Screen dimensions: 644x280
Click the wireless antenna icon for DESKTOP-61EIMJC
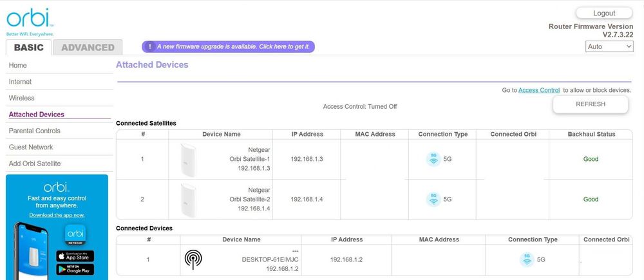click(x=193, y=259)
